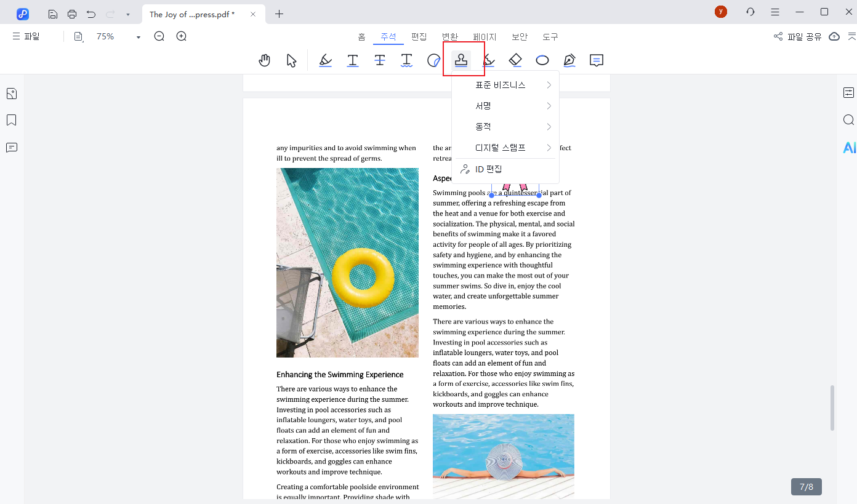Open the Search panel icon

848,120
